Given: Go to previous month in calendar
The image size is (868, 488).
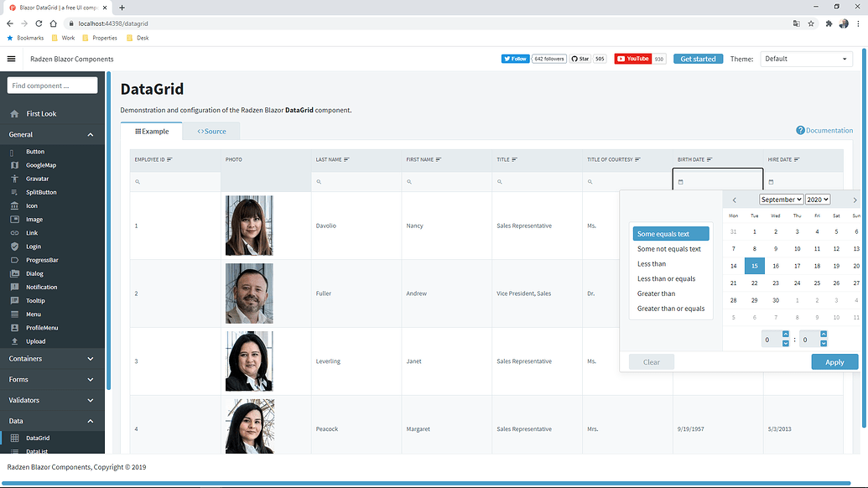Looking at the screenshot, I should pyautogui.click(x=735, y=200).
